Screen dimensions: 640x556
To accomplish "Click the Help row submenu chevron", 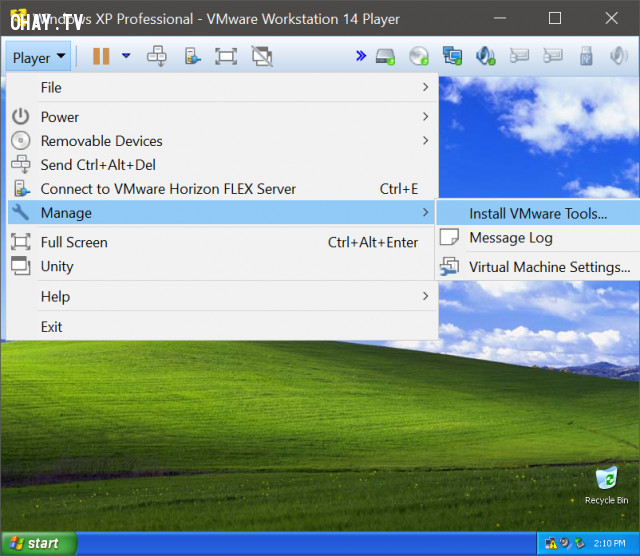I will coord(425,296).
